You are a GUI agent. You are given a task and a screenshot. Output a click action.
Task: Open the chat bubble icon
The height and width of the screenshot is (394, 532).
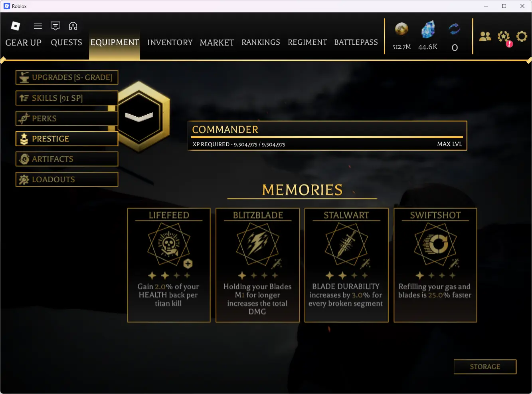tap(55, 26)
